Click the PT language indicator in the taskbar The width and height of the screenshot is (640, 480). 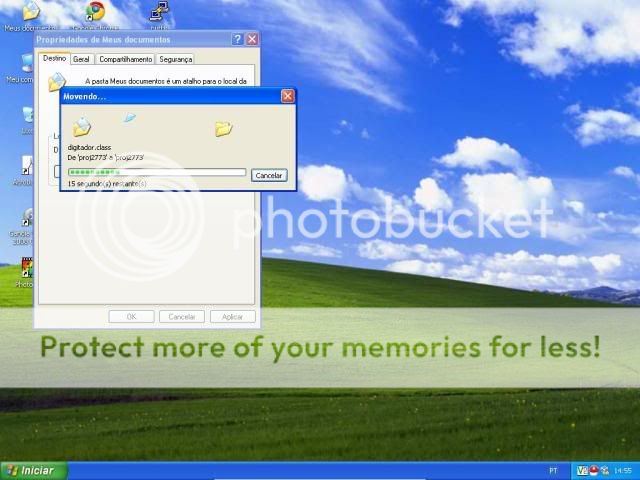(x=553, y=471)
